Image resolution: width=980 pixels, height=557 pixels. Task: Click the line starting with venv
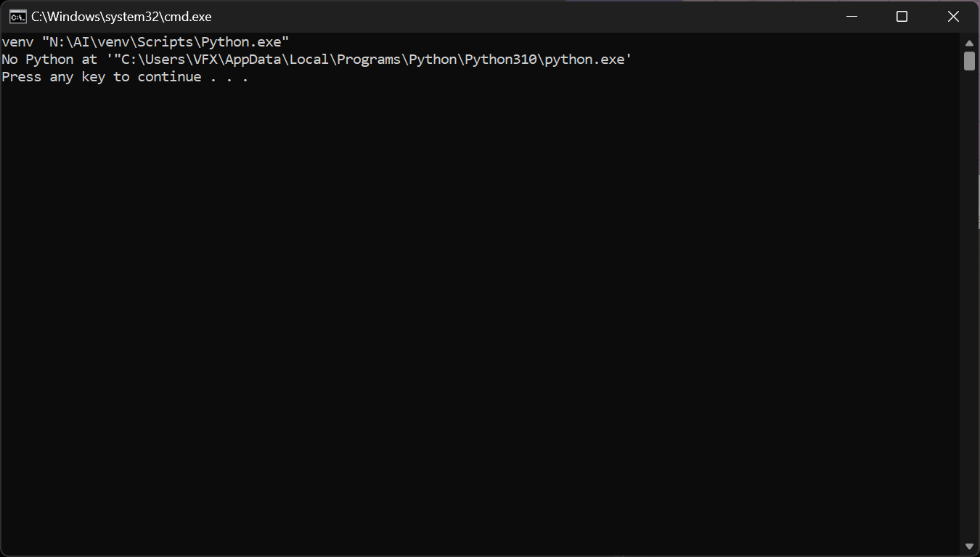pyautogui.click(x=145, y=41)
